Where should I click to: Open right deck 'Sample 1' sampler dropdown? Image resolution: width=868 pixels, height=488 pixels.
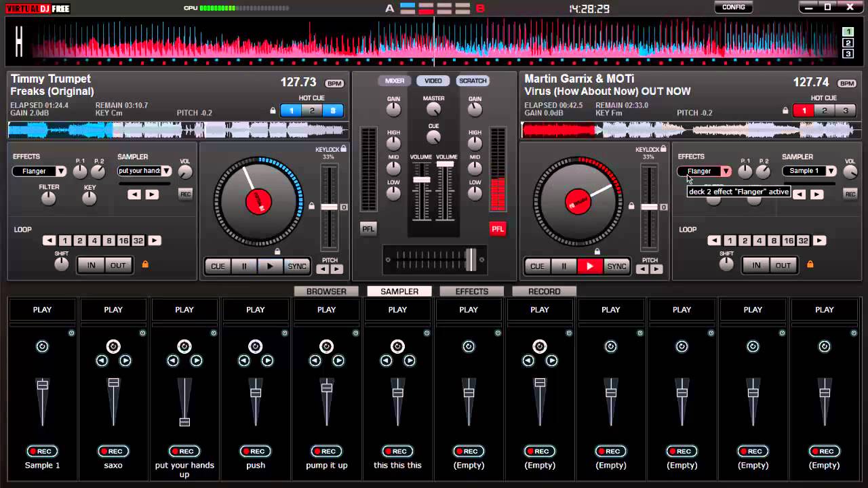(x=831, y=171)
